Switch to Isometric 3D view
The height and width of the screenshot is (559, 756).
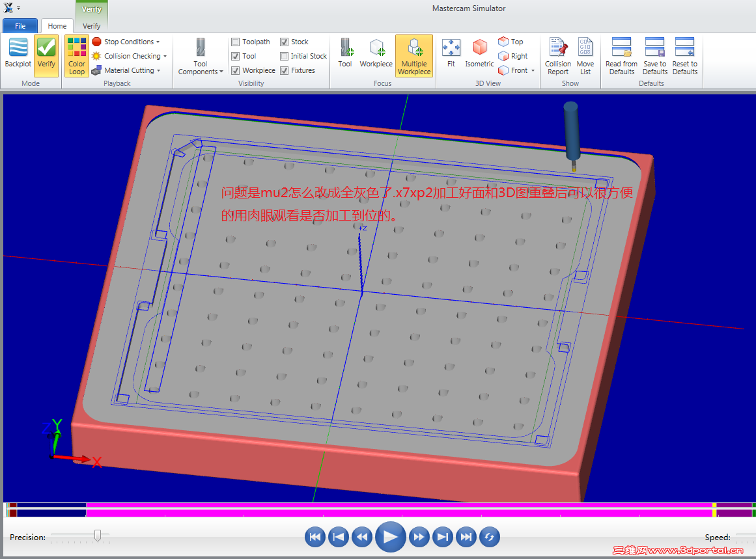(x=479, y=53)
